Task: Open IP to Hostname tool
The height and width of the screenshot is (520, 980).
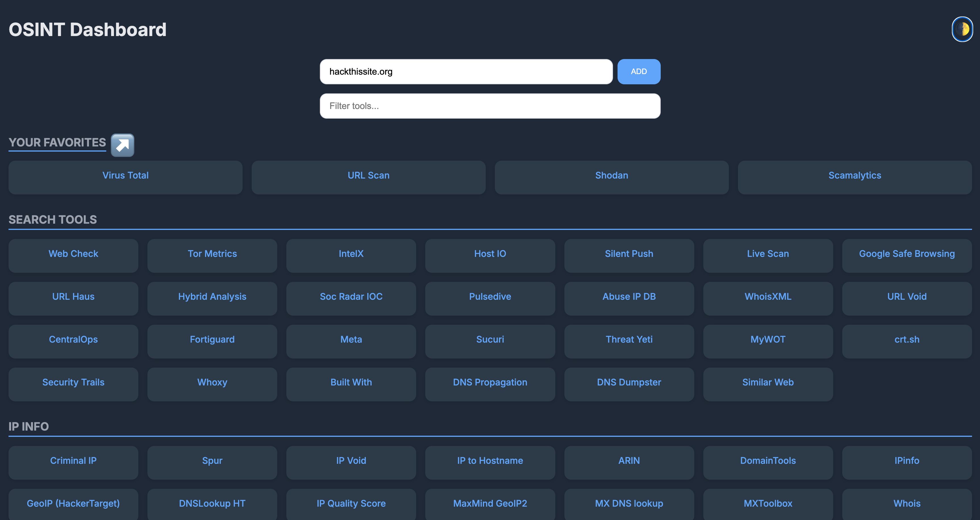Action: [490, 461]
